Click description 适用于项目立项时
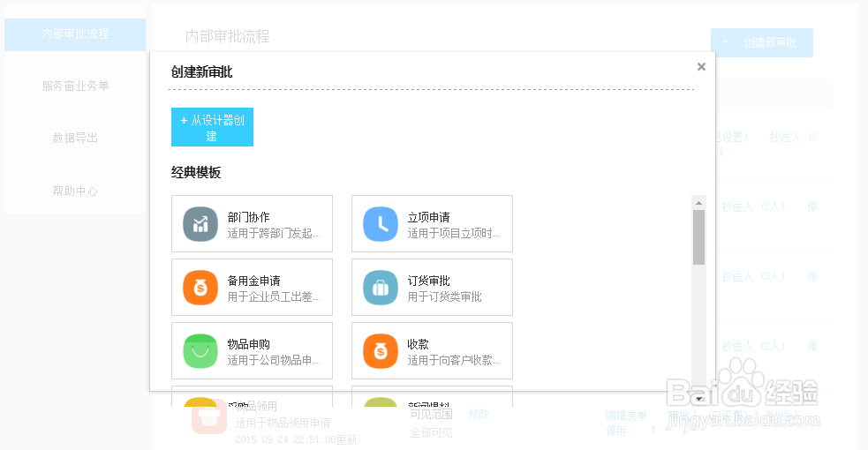The width and height of the screenshot is (868, 450). [453, 233]
